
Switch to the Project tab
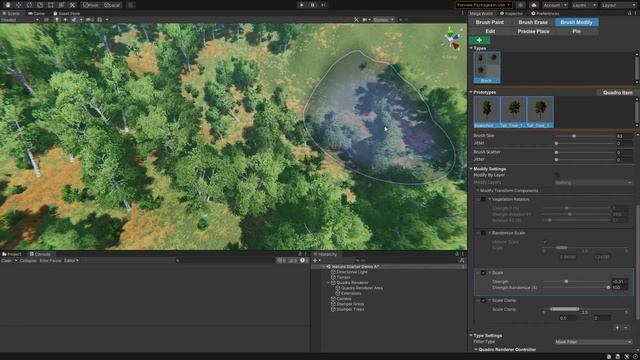tap(12, 254)
